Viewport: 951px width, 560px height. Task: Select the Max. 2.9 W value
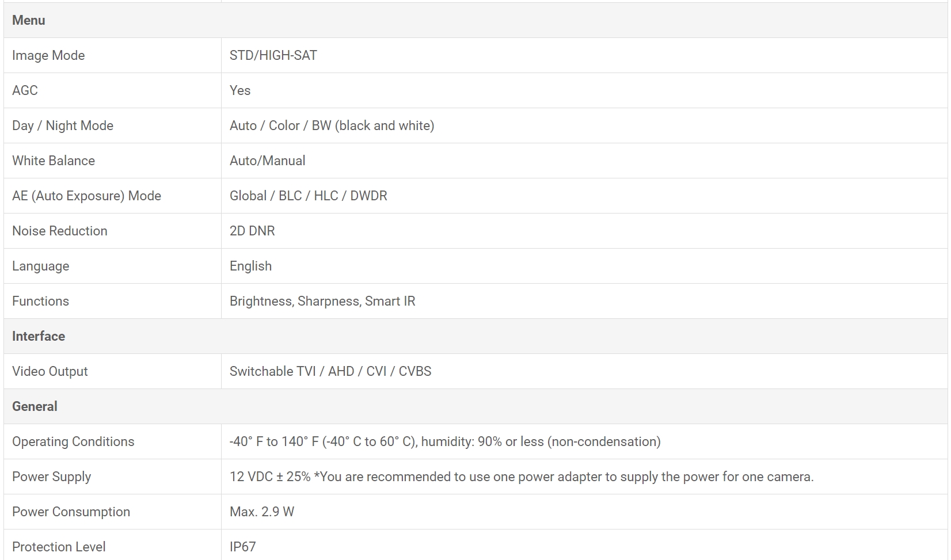tap(261, 512)
